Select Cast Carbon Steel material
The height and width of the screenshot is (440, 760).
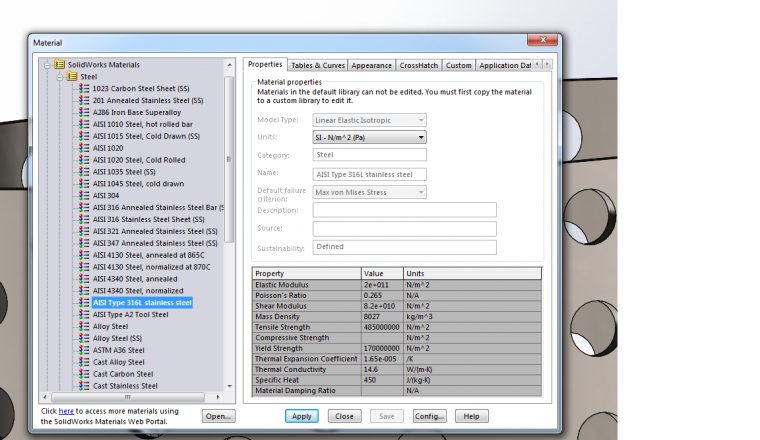pos(123,374)
